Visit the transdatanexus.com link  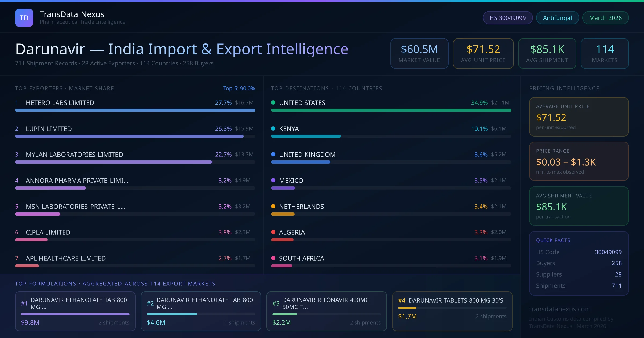tap(560, 309)
